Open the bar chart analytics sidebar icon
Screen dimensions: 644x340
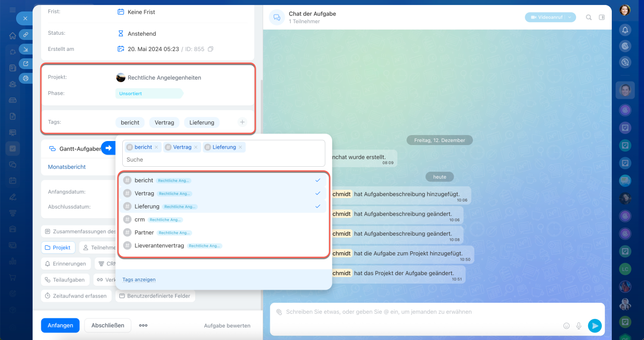(13, 261)
